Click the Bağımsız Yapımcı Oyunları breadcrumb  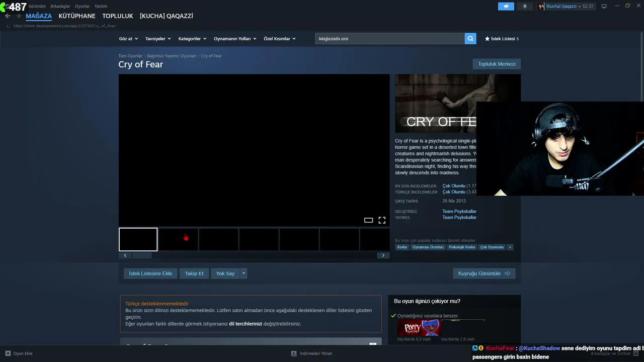point(172,56)
